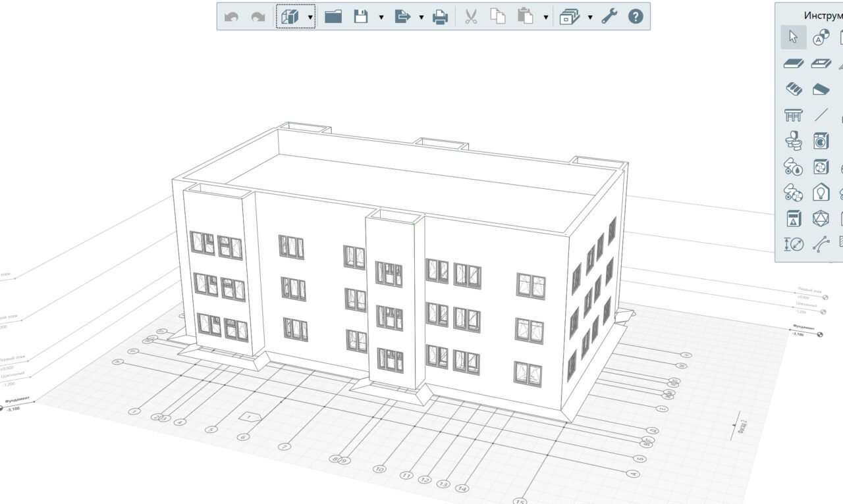Select the electrical panel tool
843x504 pixels.
tap(794, 218)
